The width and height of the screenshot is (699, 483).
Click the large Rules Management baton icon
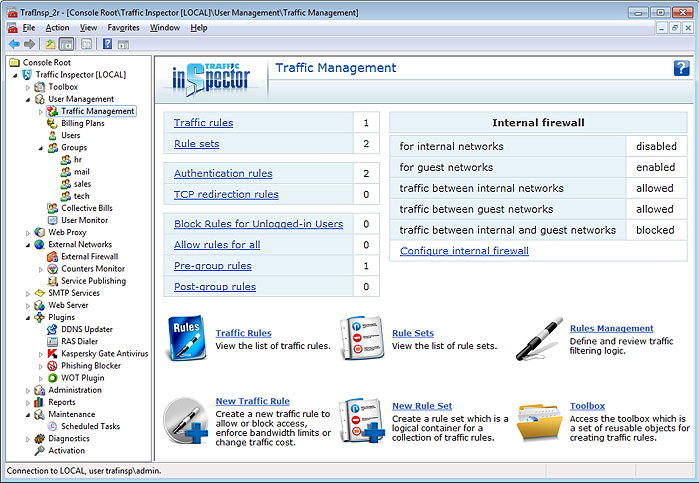point(540,339)
